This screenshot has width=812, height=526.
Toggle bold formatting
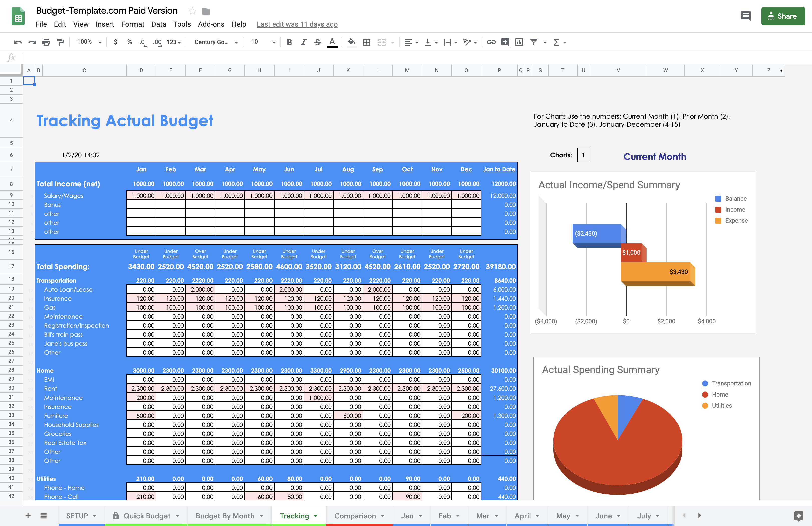(289, 42)
